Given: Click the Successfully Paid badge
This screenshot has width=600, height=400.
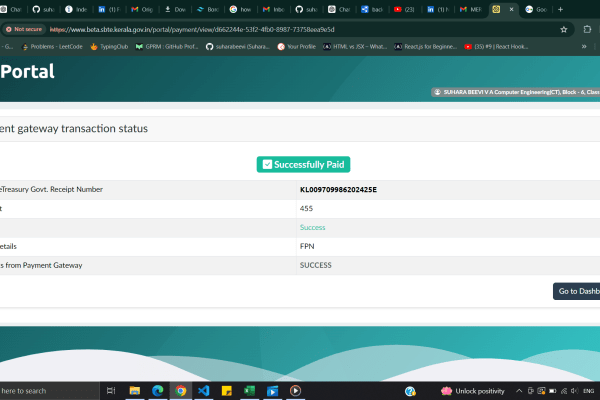Looking at the screenshot, I should (303, 165).
